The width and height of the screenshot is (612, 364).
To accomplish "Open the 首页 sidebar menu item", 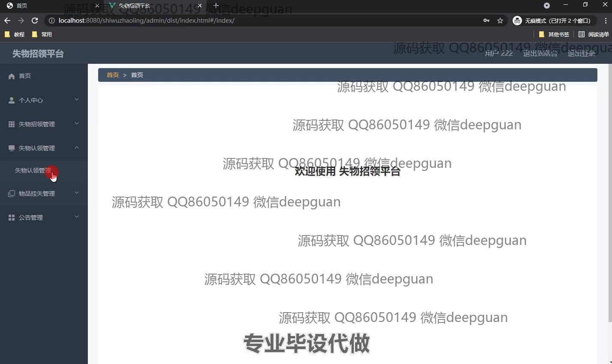I will 44,76.
